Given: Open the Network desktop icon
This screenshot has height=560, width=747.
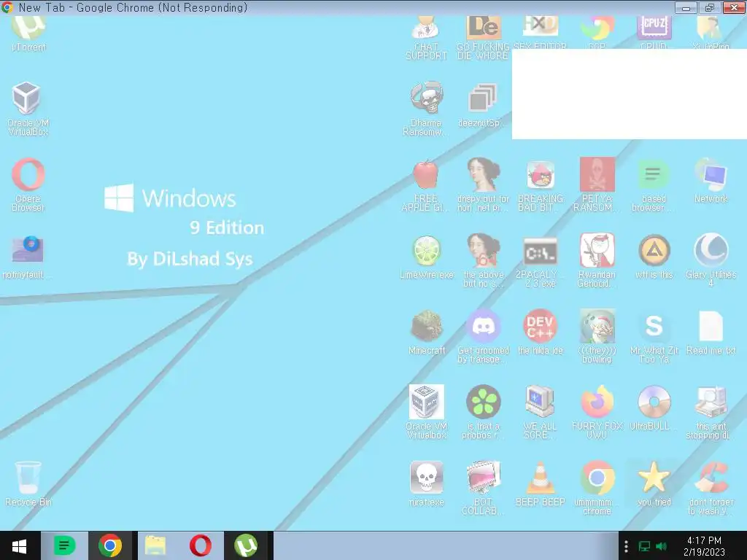Looking at the screenshot, I should coord(711,181).
